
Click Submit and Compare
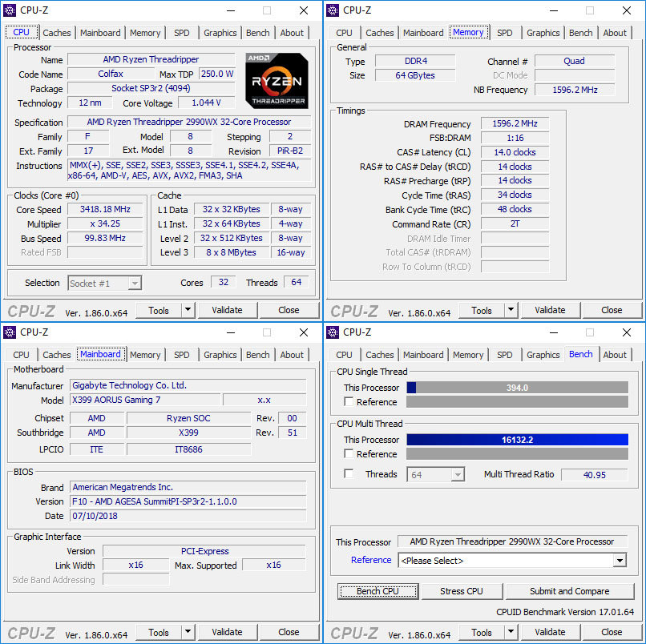point(570,590)
